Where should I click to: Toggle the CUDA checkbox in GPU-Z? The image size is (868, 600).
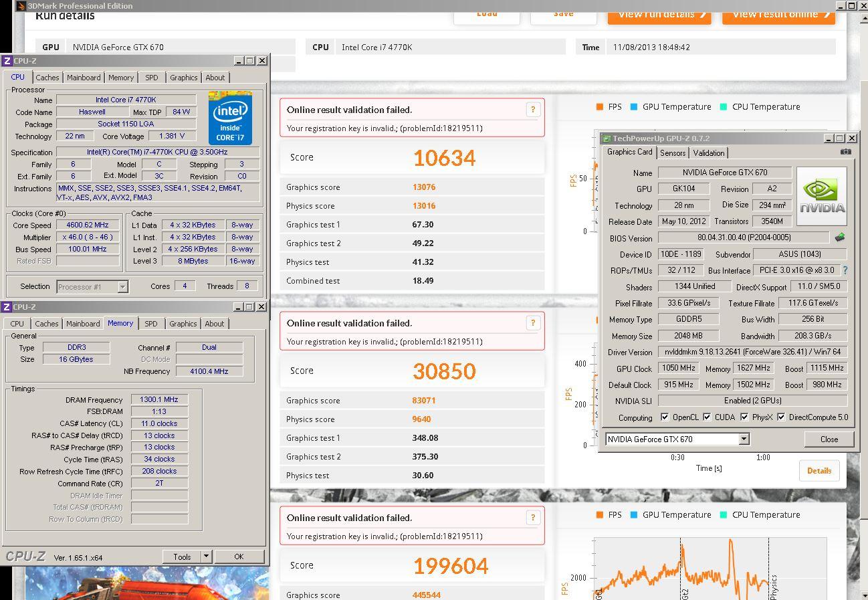click(x=707, y=417)
